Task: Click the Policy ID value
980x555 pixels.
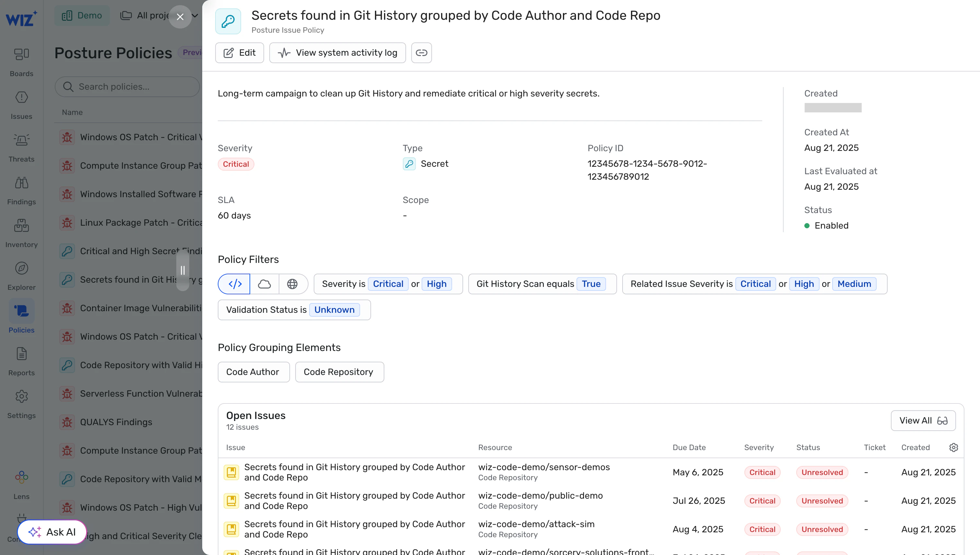Action: point(647,170)
